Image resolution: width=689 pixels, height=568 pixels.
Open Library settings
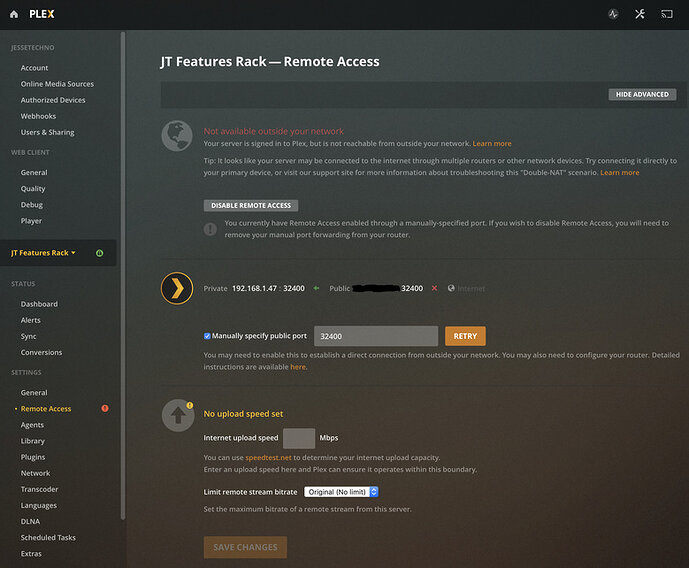33,441
